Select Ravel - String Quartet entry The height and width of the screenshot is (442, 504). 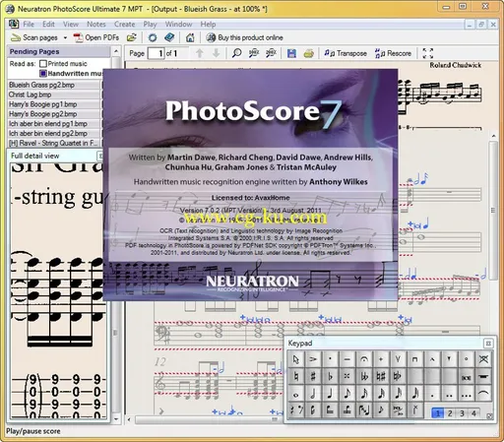pos(54,143)
